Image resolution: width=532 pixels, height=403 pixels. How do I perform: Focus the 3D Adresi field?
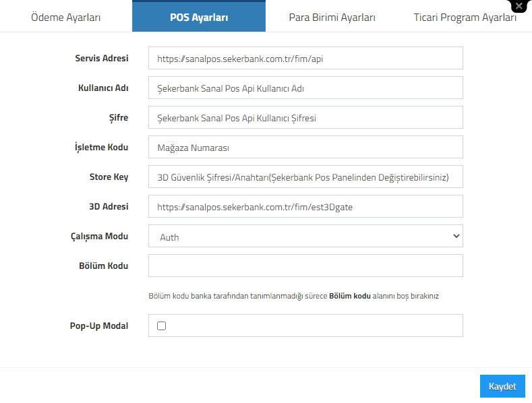[305, 206]
